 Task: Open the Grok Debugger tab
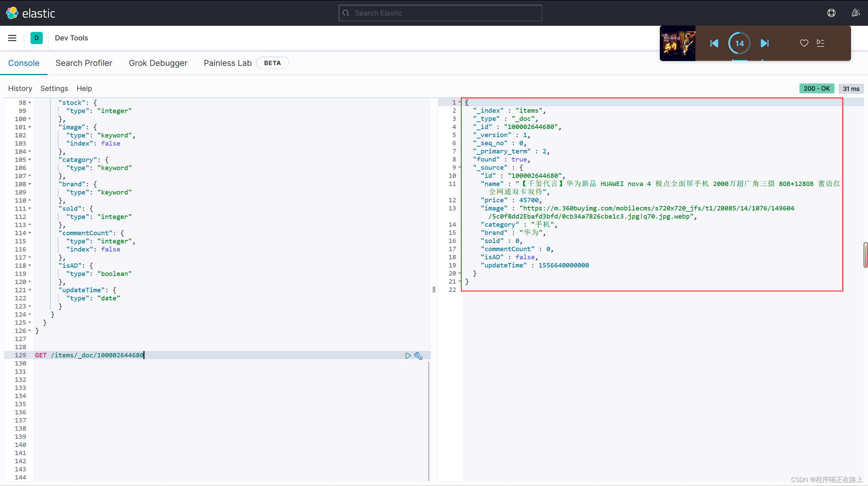pos(158,63)
